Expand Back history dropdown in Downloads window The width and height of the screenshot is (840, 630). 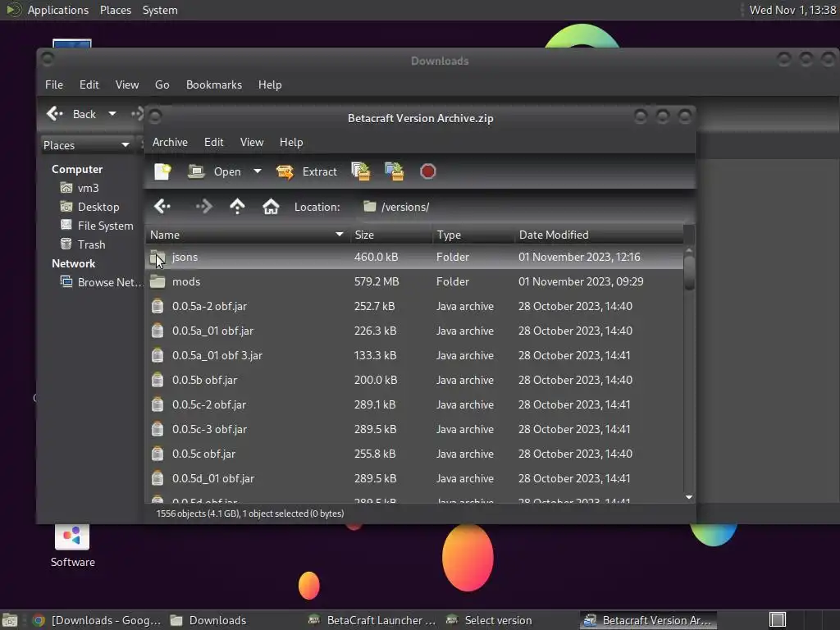pos(112,114)
